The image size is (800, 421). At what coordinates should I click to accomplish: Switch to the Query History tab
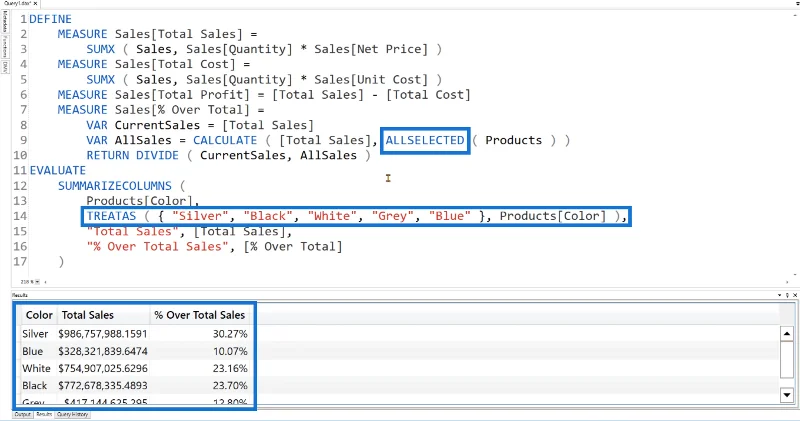(72, 414)
